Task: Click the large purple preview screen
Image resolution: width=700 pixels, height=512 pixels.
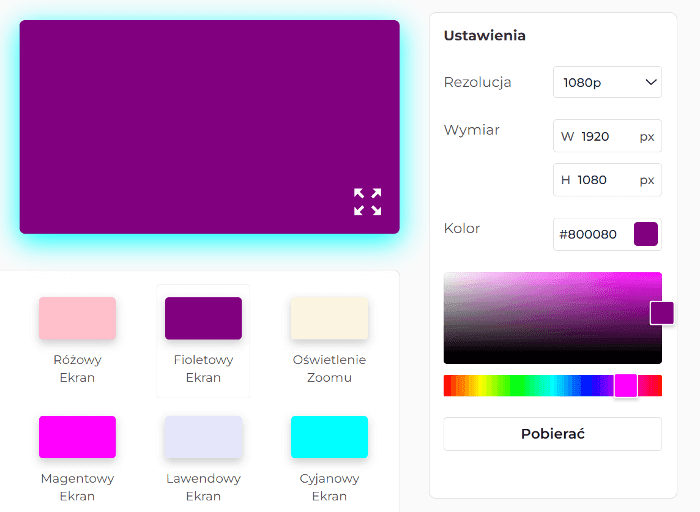Action: point(209,127)
